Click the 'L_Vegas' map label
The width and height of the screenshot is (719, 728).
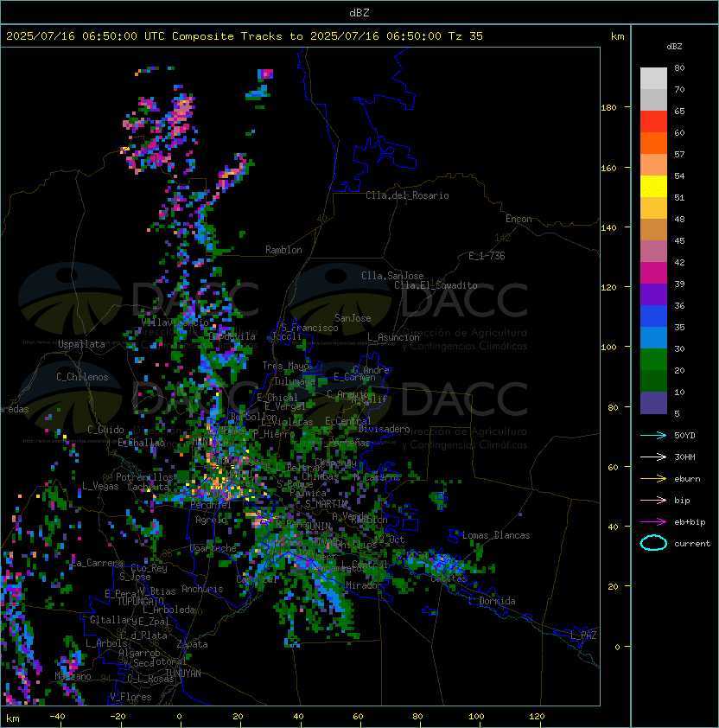[100, 486]
